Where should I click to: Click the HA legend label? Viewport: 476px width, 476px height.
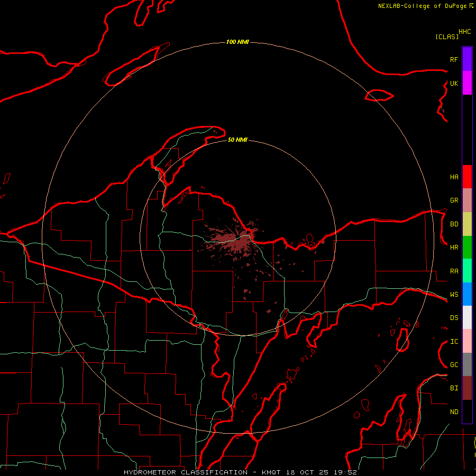click(454, 177)
